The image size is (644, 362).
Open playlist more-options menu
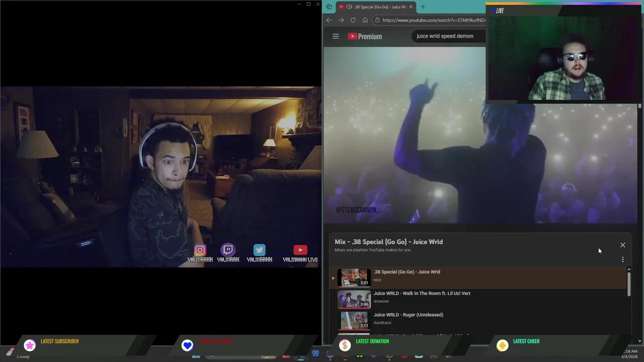[x=623, y=259]
